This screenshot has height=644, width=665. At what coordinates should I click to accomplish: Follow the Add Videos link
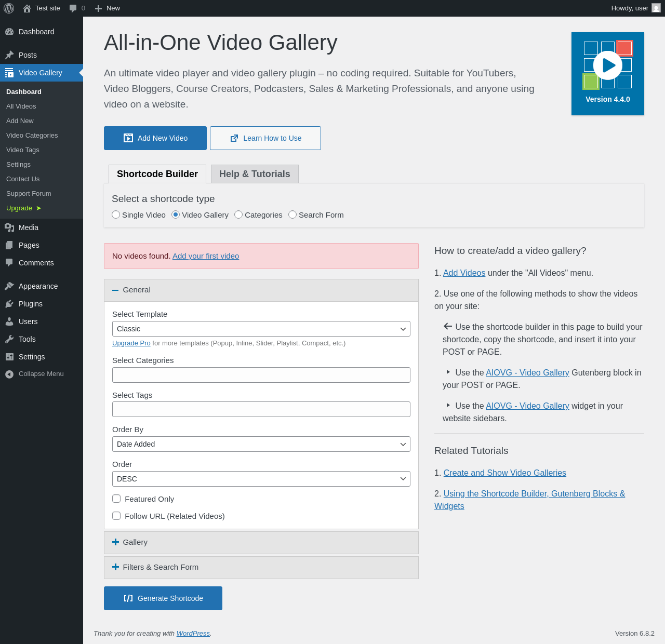pos(464,273)
